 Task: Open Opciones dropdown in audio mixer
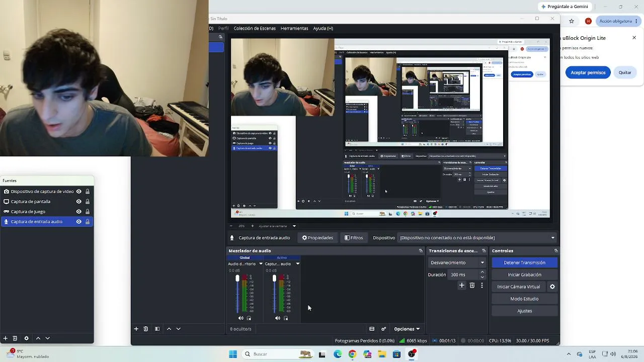coord(407,329)
